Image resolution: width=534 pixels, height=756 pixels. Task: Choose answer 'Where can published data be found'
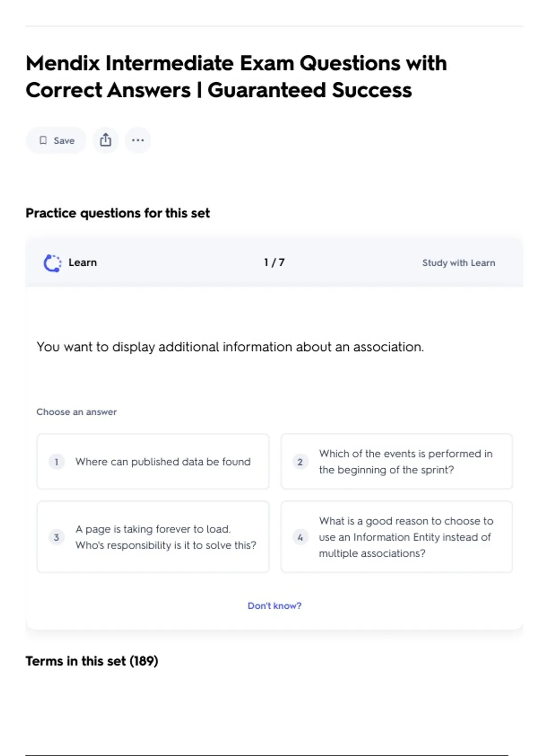point(163,462)
